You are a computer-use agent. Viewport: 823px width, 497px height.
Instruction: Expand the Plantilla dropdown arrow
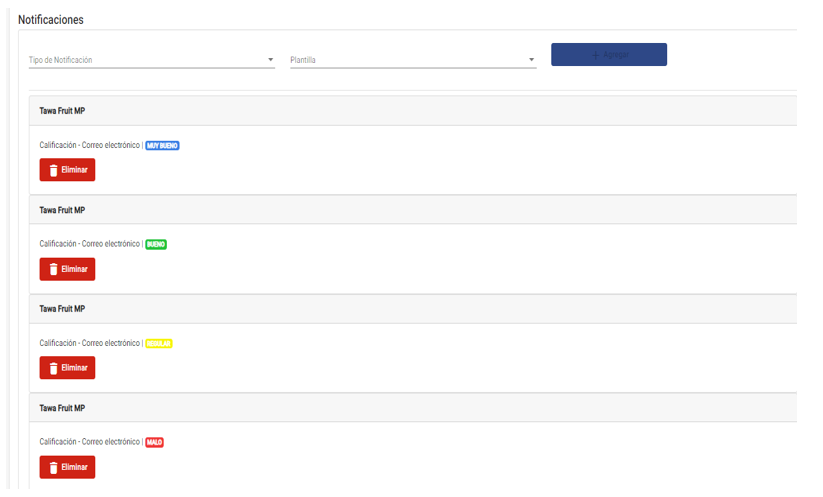tap(531, 60)
